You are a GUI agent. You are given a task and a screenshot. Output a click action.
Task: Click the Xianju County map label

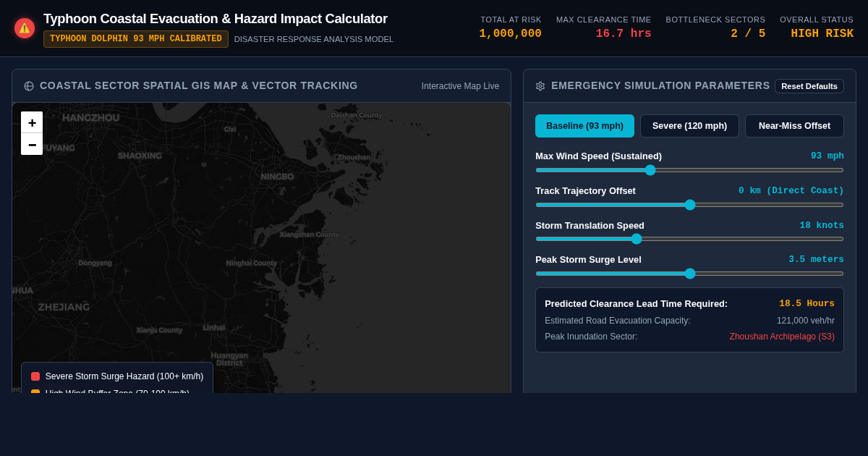coord(159,330)
